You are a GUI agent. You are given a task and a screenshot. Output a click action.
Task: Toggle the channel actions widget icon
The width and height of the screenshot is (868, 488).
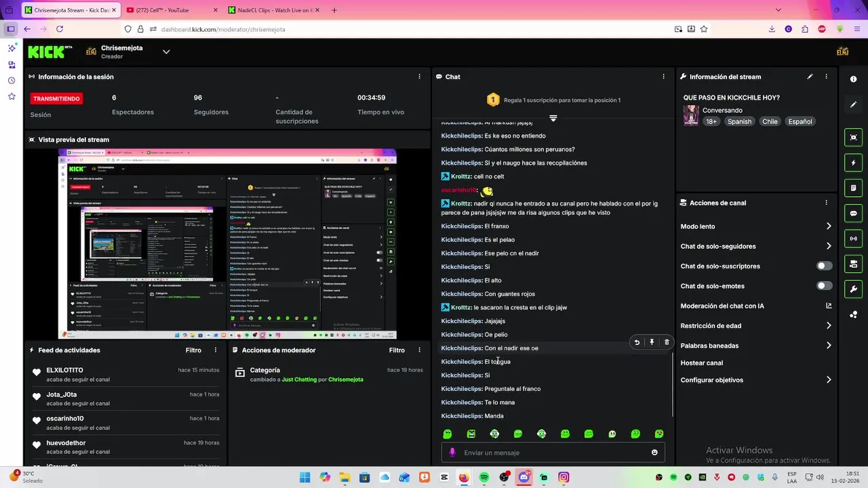pos(853,264)
